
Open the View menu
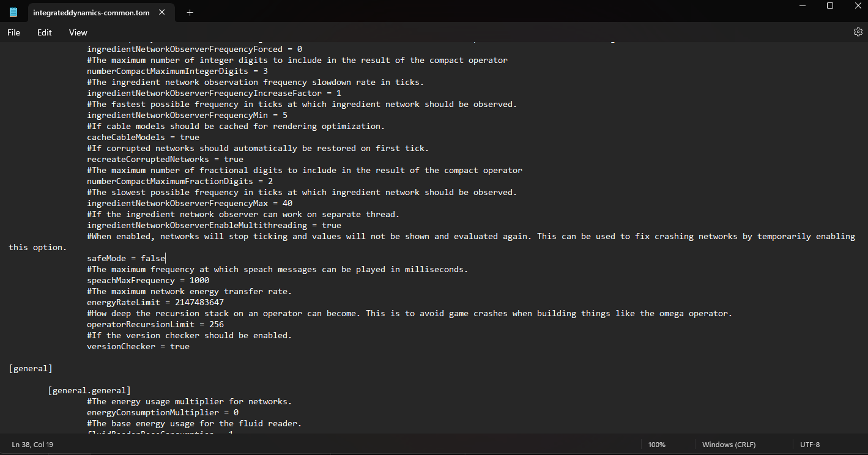point(78,32)
